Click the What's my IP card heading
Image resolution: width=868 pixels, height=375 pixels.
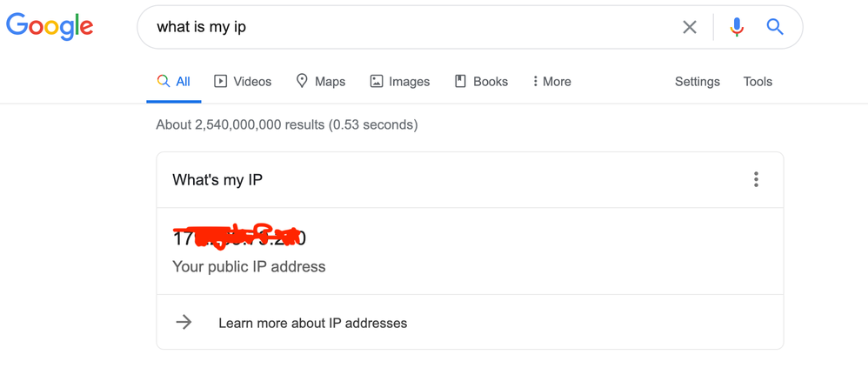click(x=217, y=180)
